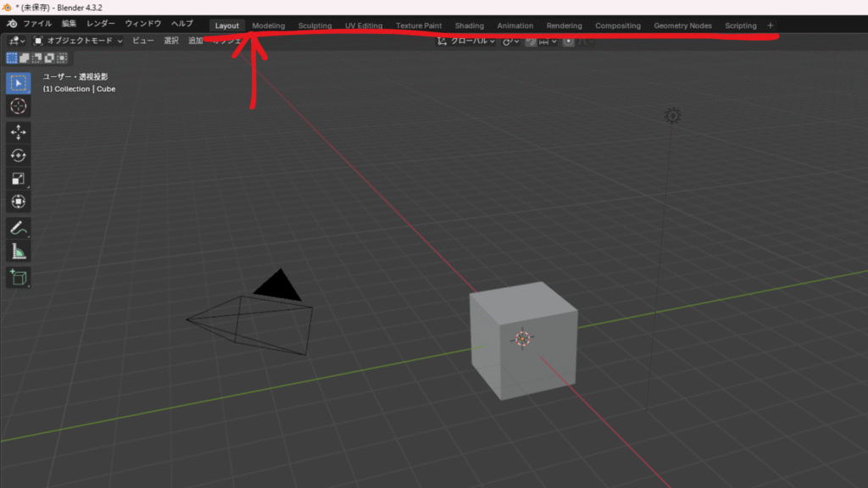Open the 選択 viewport menu

click(x=171, y=41)
